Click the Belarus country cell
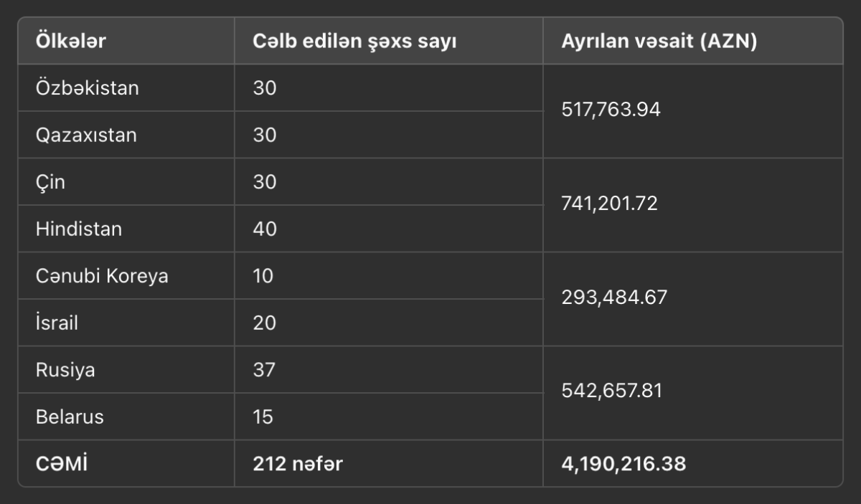This screenshot has width=861, height=504. pyautogui.click(x=70, y=417)
